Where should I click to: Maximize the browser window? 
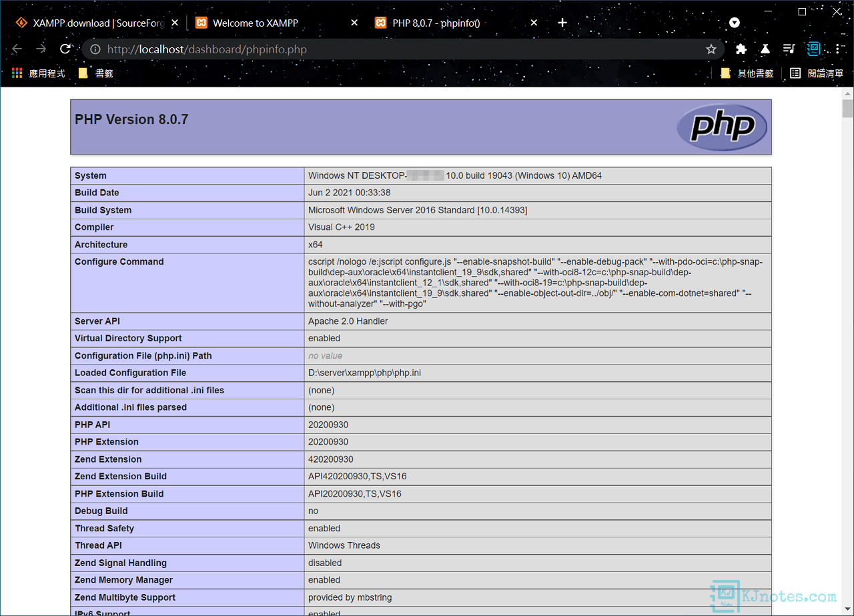pos(802,11)
